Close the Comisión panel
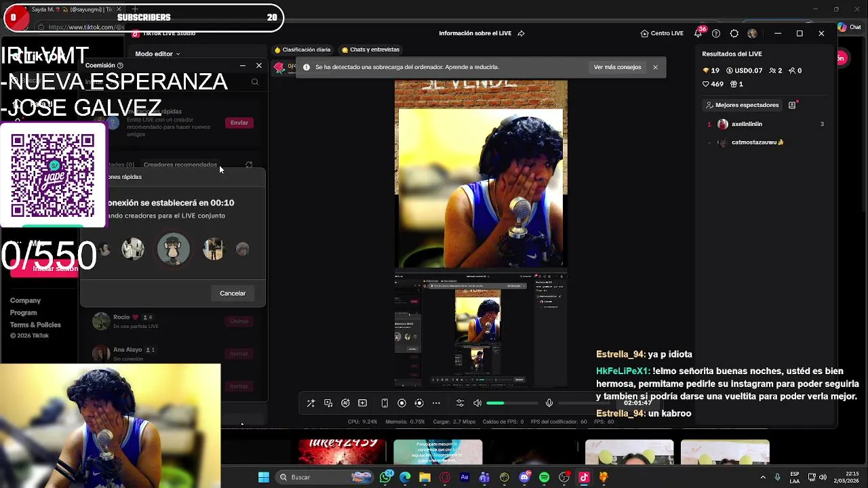 (258, 65)
